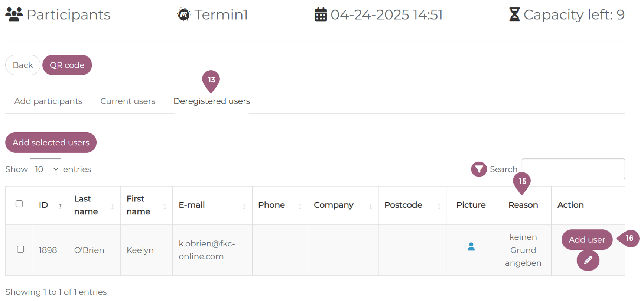
Task: Click the hourglass capacity icon
Action: coord(514,15)
